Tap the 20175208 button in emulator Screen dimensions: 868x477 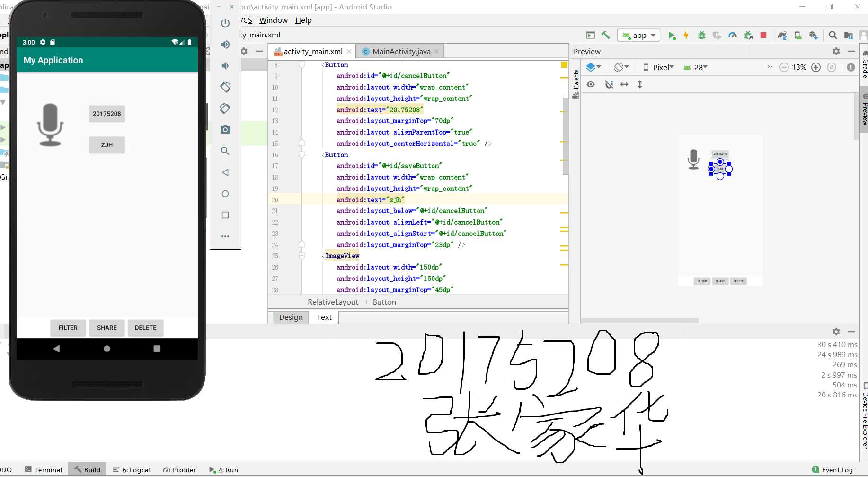(107, 114)
